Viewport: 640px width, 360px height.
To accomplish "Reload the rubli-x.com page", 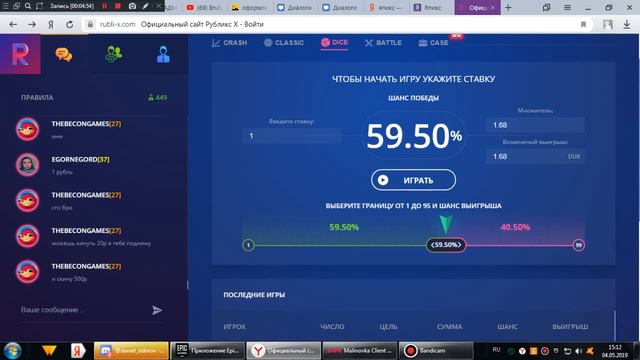I will pos(70,24).
